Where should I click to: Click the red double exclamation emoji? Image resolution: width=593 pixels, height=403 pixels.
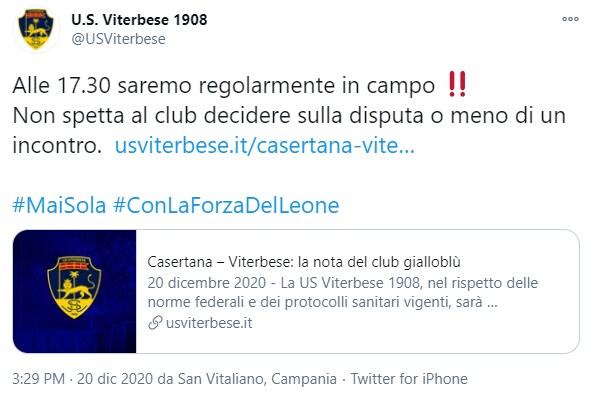(458, 84)
